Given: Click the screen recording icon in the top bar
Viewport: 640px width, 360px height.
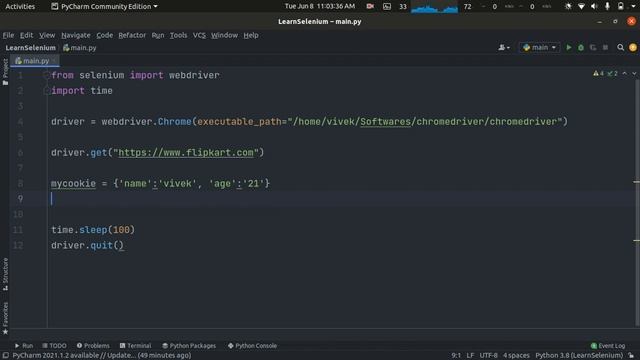Looking at the screenshot, I should point(370,6).
